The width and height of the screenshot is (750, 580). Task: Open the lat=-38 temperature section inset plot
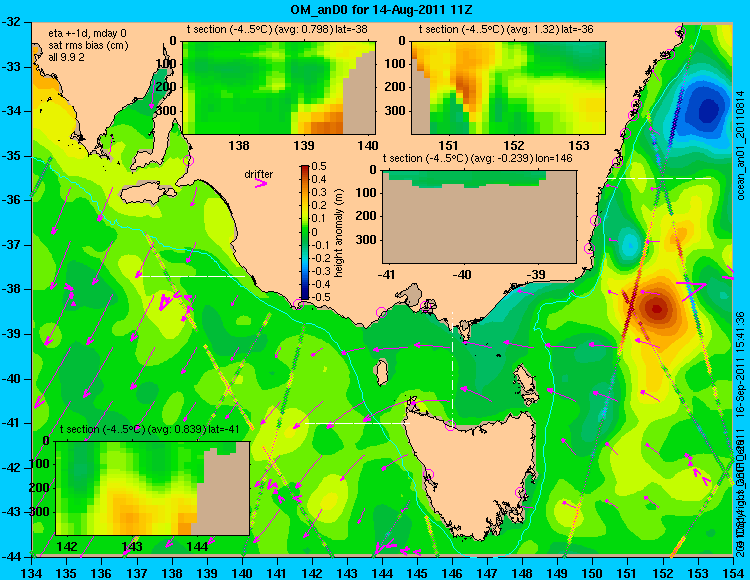click(279, 87)
